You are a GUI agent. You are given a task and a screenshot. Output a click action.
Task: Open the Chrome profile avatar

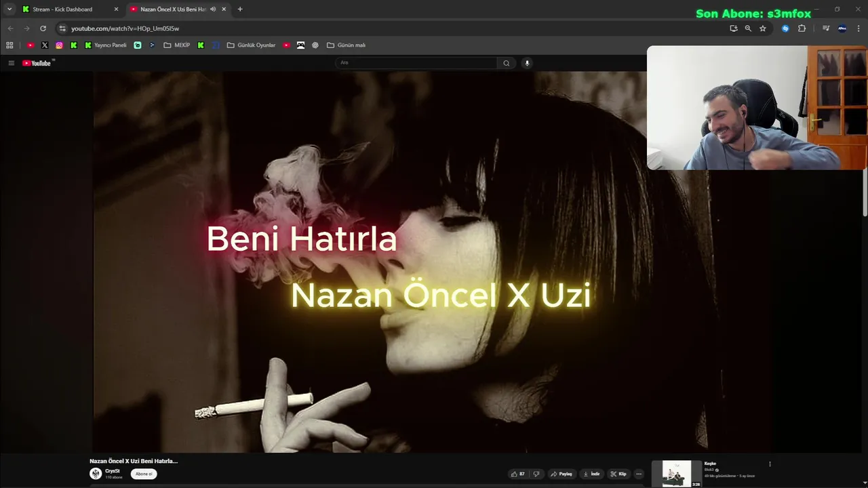coord(842,28)
